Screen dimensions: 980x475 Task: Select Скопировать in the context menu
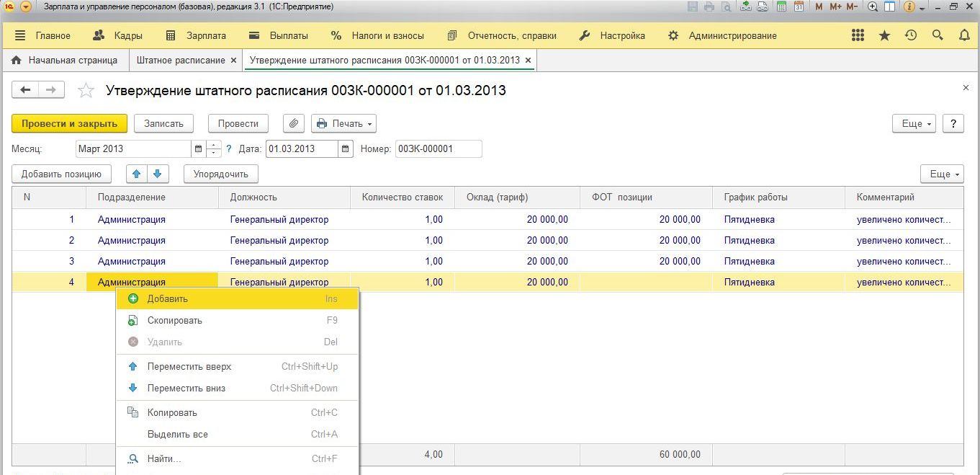[x=174, y=321]
